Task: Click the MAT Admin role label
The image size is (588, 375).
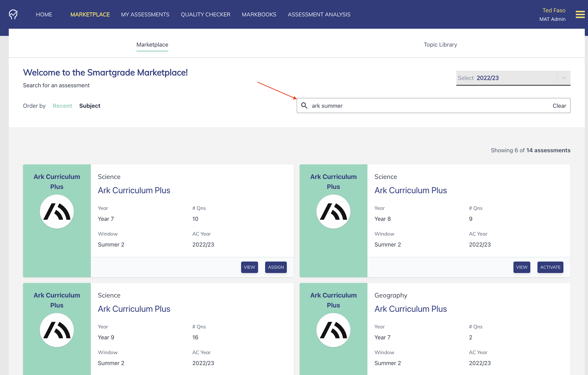Action: 552,19
